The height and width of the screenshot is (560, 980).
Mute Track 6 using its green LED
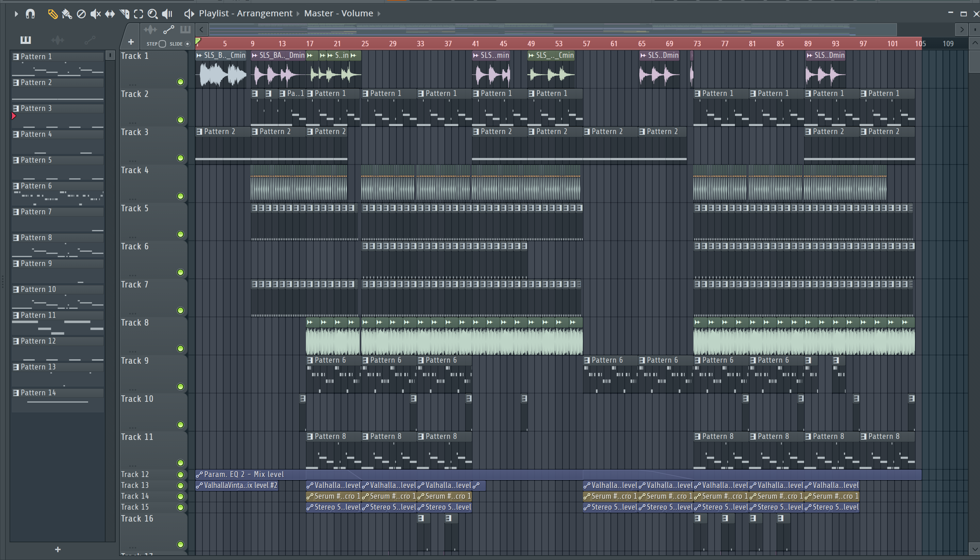[180, 272]
